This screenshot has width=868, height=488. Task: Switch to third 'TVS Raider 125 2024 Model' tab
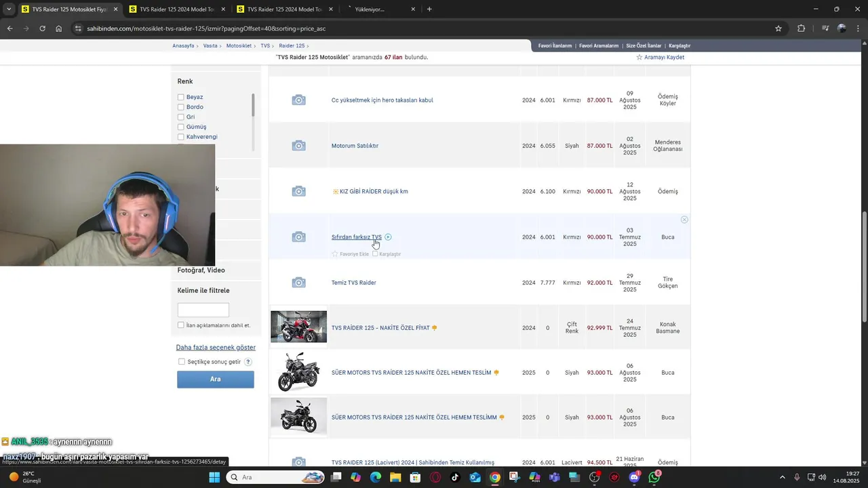coord(285,9)
